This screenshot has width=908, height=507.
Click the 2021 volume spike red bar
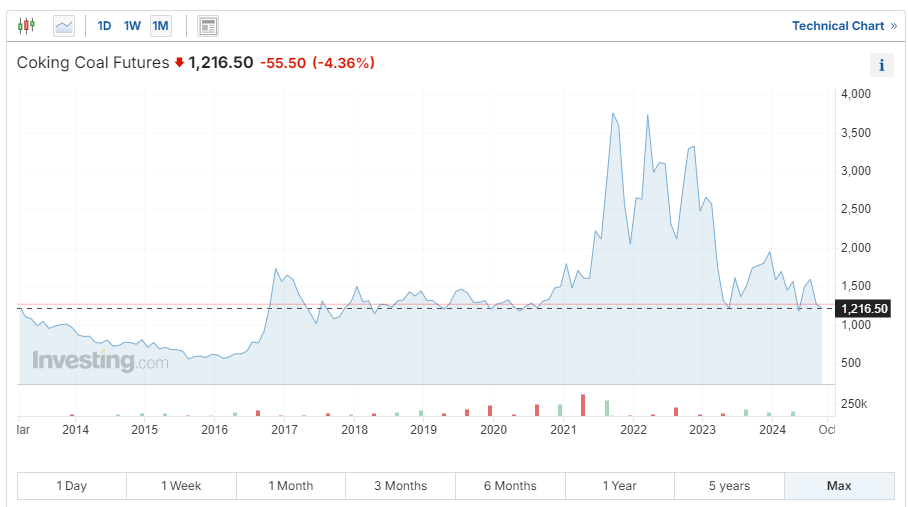[x=583, y=405]
